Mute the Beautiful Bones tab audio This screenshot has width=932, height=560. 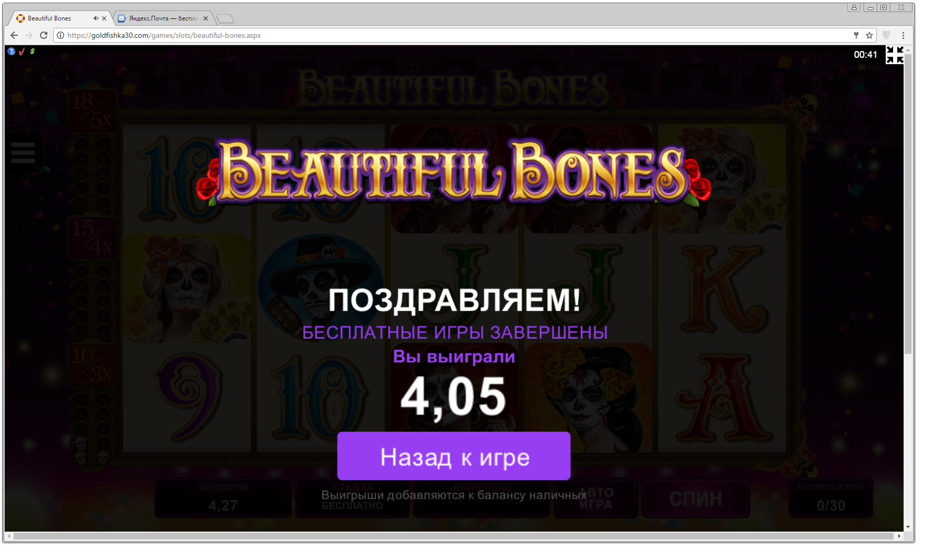pos(96,18)
